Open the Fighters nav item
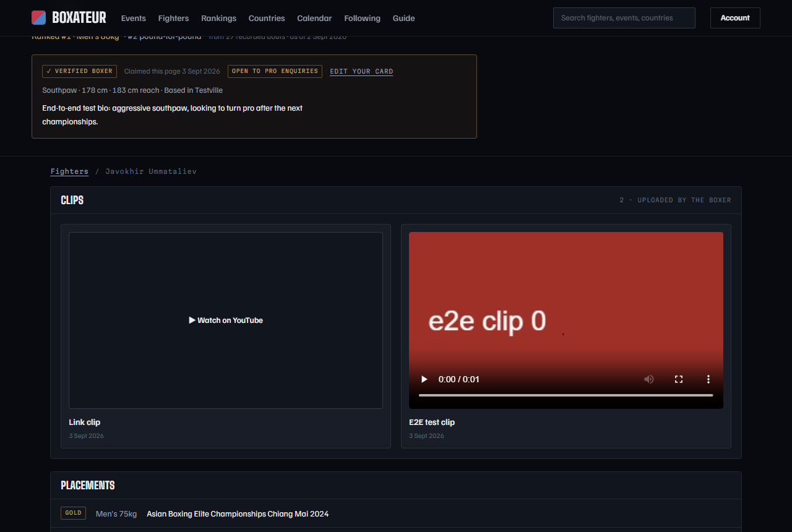 click(173, 18)
